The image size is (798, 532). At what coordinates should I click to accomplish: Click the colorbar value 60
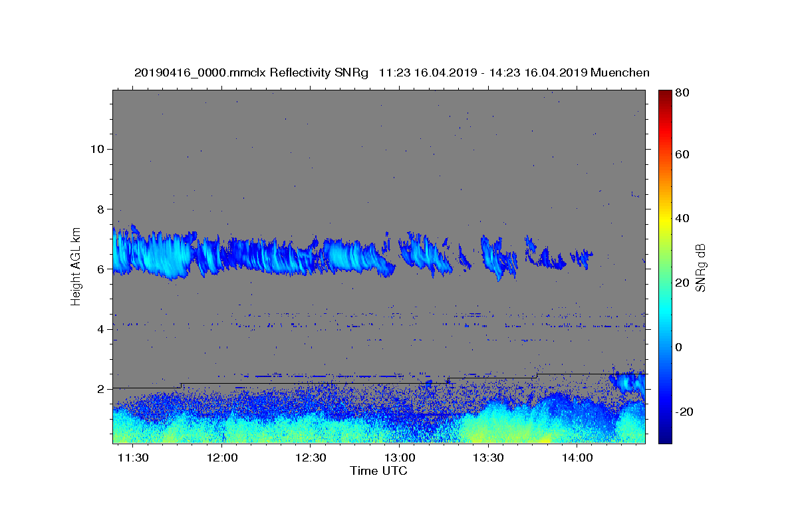click(683, 154)
